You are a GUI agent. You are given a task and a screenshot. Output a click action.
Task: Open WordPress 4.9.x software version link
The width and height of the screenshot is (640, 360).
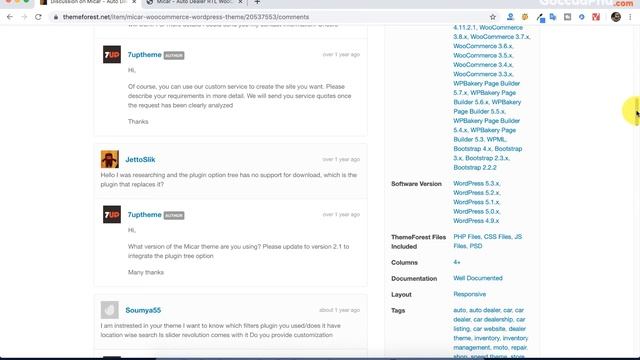(x=476, y=221)
